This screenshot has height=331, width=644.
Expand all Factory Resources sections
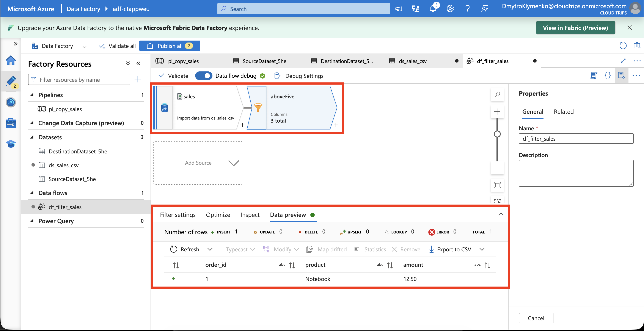(128, 63)
